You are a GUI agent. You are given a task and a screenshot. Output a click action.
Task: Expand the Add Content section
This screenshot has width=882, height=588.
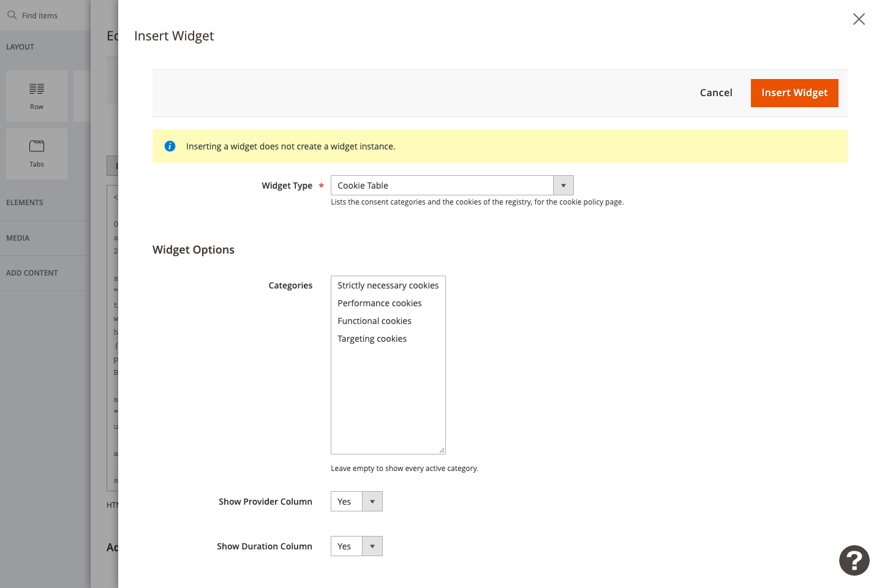pyautogui.click(x=45, y=273)
